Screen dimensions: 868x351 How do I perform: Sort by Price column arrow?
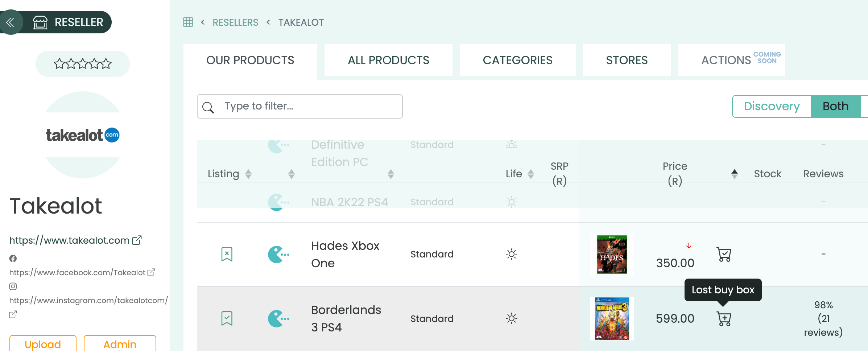click(x=734, y=174)
